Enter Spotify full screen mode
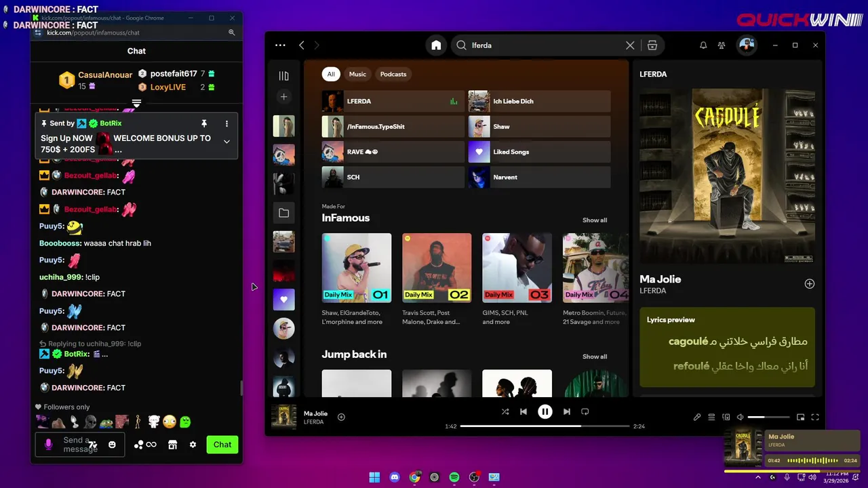 [x=815, y=418]
